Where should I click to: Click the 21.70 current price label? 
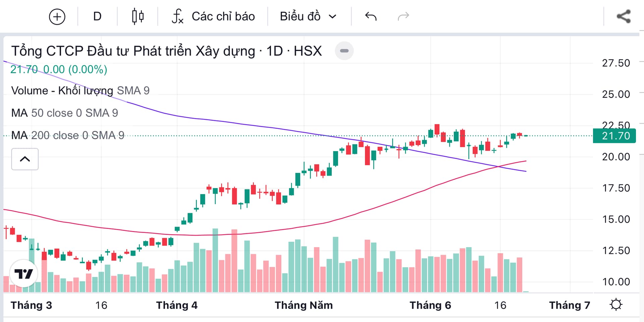click(x=614, y=136)
